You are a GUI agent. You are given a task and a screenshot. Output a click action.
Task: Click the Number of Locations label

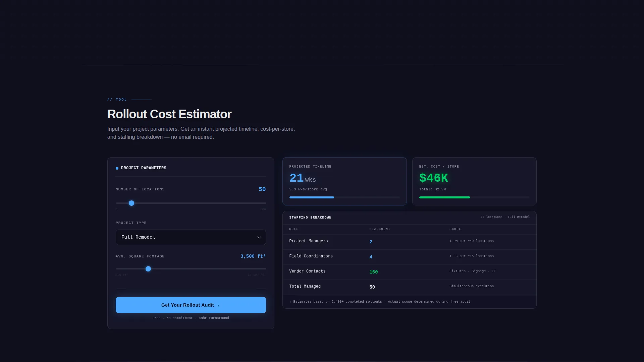(140, 189)
